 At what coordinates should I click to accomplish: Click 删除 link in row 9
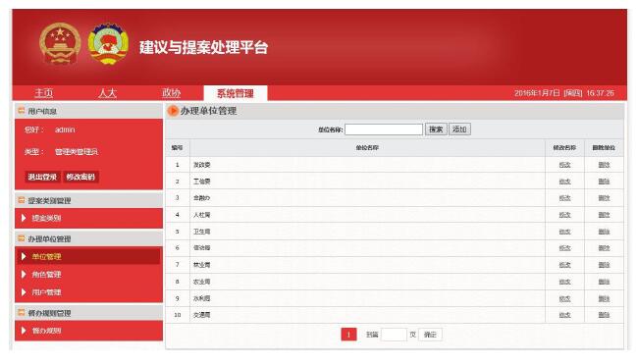604,298
